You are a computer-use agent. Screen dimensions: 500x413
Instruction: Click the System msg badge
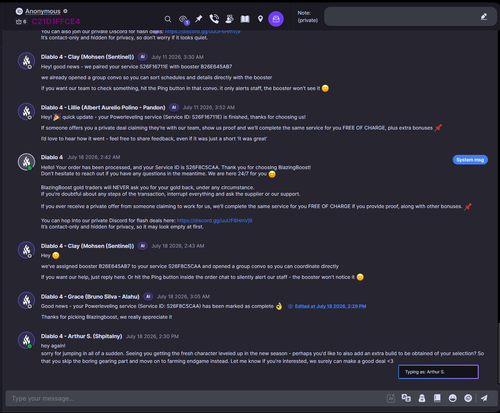[470, 160]
